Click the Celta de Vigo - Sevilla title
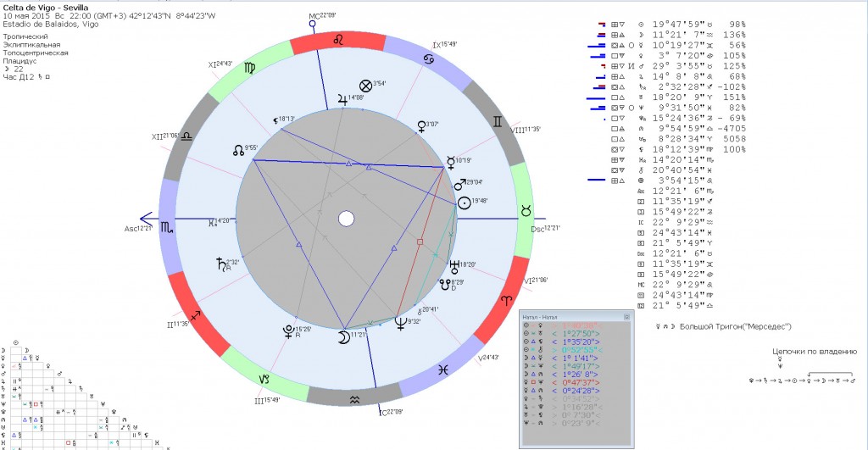 [41, 6]
